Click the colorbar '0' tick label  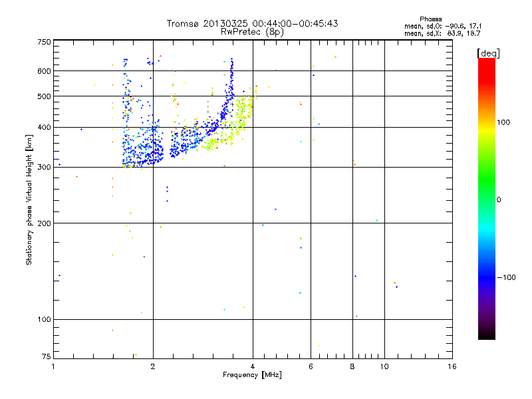(x=499, y=199)
